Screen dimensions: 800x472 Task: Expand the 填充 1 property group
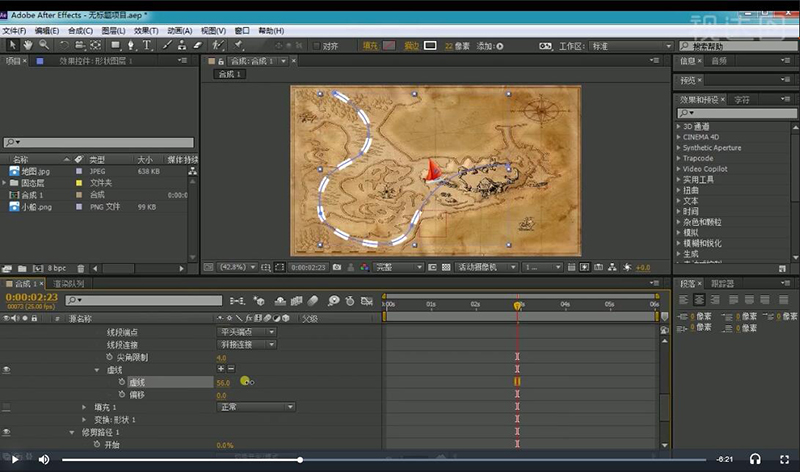pyautogui.click(x=84, y=407)
